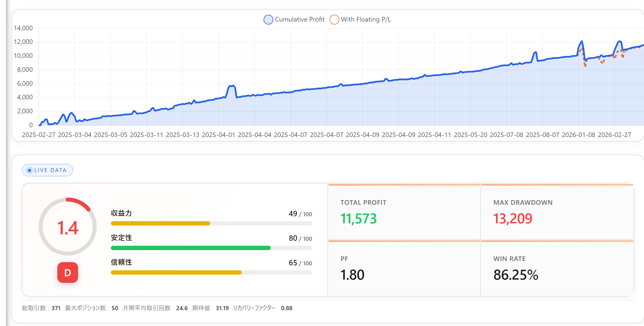Click the 2025-05-20 x-axis date label
This screenshot has width=644, height=326.
[470, 135]
